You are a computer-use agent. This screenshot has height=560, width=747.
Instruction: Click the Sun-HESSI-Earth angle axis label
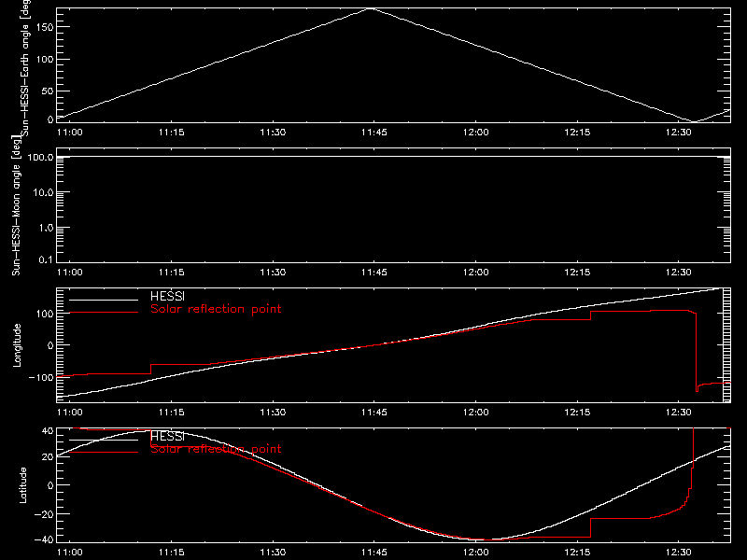pos(25,68)
